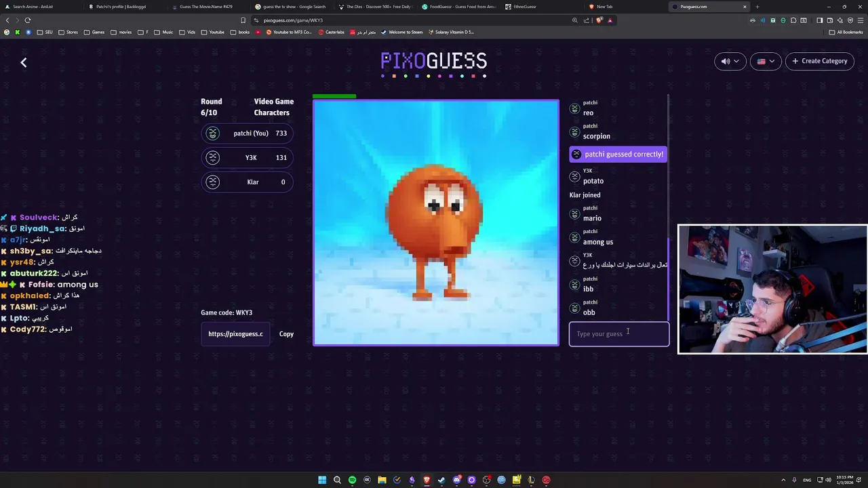The height and width of the screenshot is (488, 868).
Task: Click the green round timer bar
Action: [x=334, y=96]
